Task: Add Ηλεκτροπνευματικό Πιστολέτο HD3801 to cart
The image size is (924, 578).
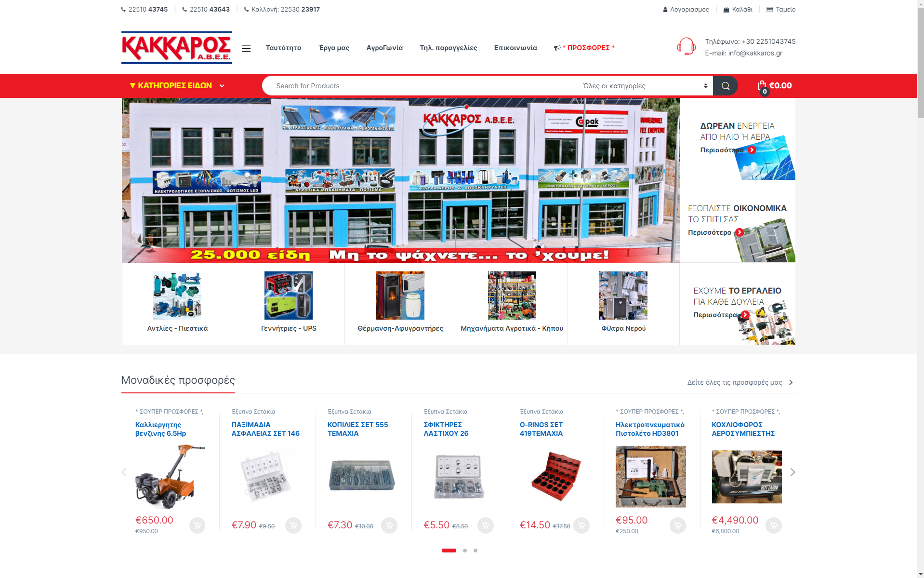Action: pyautogui.click(x=677, y=525)
